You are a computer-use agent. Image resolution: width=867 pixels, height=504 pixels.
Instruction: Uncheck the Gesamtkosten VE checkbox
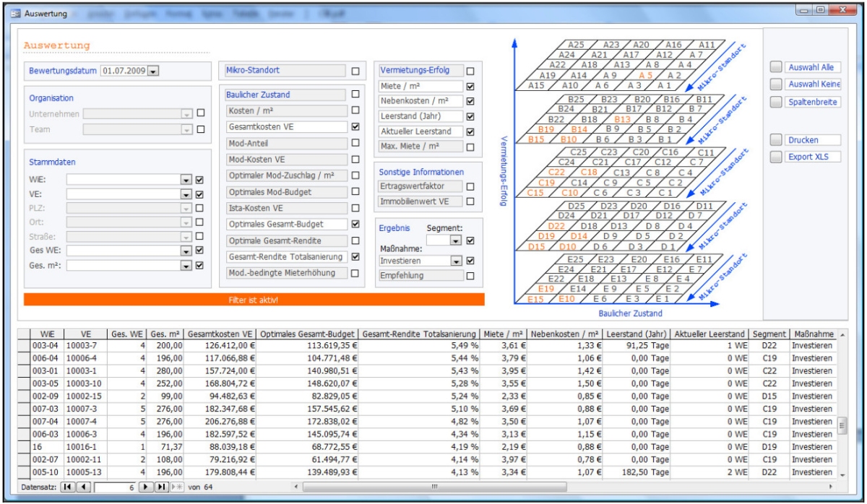[355, 126]
